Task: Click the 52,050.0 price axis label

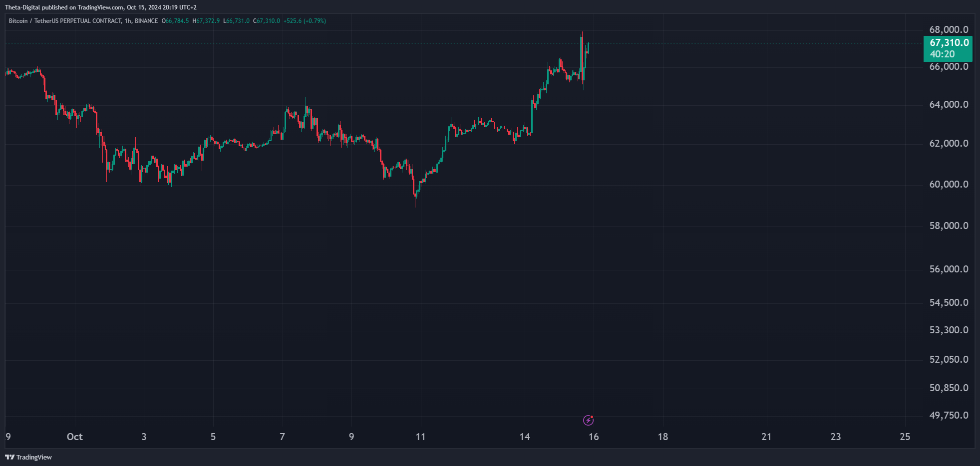Action: [x=949, y=359]
